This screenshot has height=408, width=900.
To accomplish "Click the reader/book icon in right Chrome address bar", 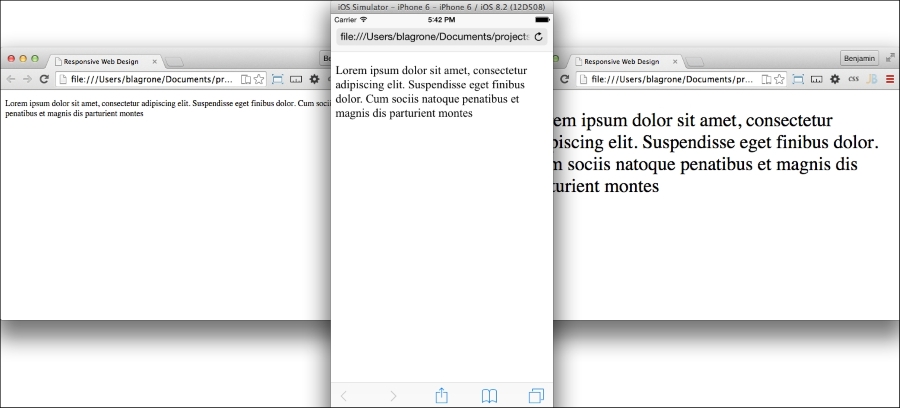I will click(x=766, y=79).
